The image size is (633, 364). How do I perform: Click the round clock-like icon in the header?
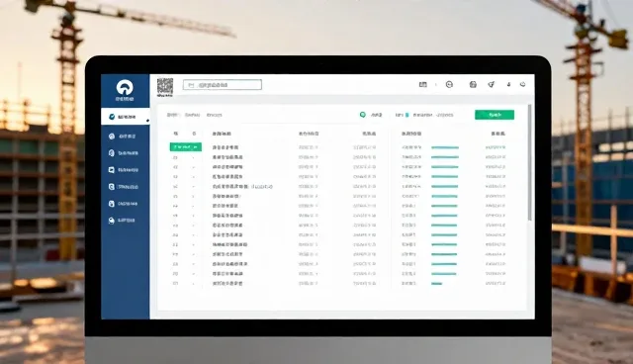pos(449,84)
